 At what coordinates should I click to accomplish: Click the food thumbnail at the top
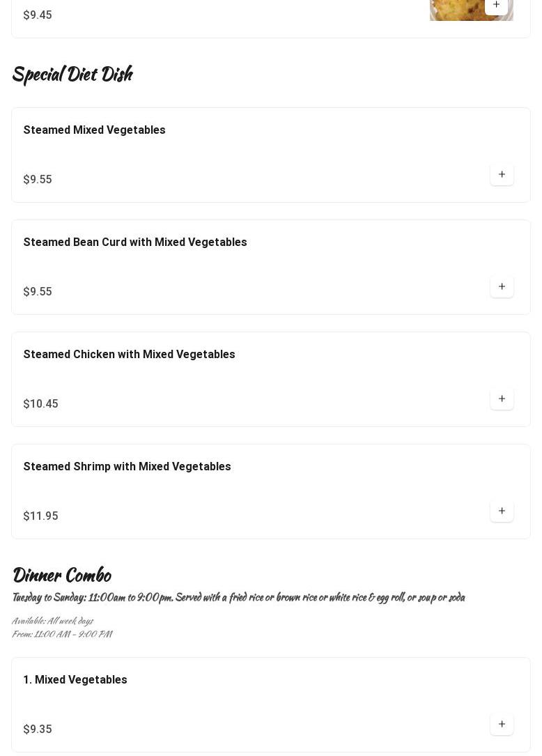pyautogui.click(x=460, y=11)
